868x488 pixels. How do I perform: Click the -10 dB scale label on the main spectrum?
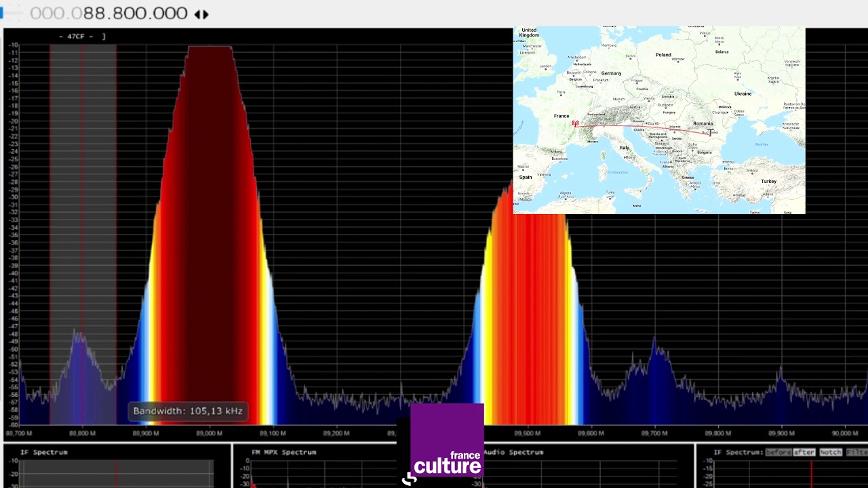point(14,45)
